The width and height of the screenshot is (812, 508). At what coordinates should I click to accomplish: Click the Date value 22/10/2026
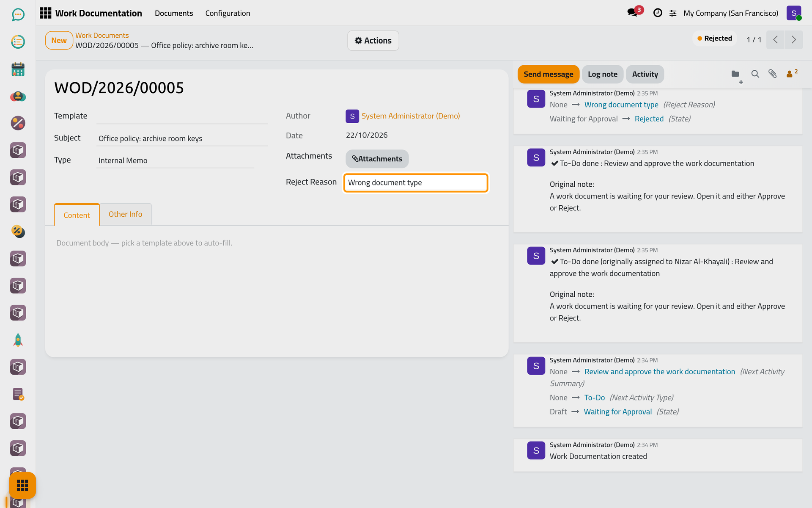[x=367, y=135]
